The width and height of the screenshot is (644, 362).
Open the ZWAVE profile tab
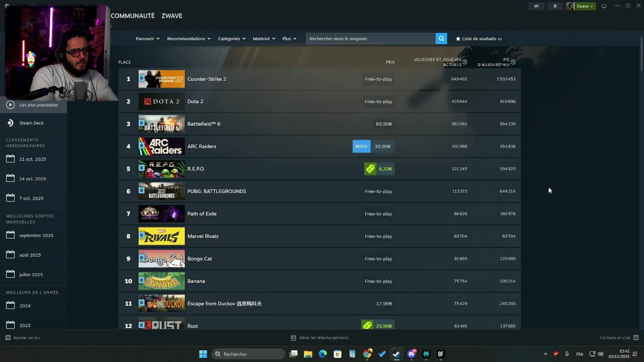click(x=172, y=16)
